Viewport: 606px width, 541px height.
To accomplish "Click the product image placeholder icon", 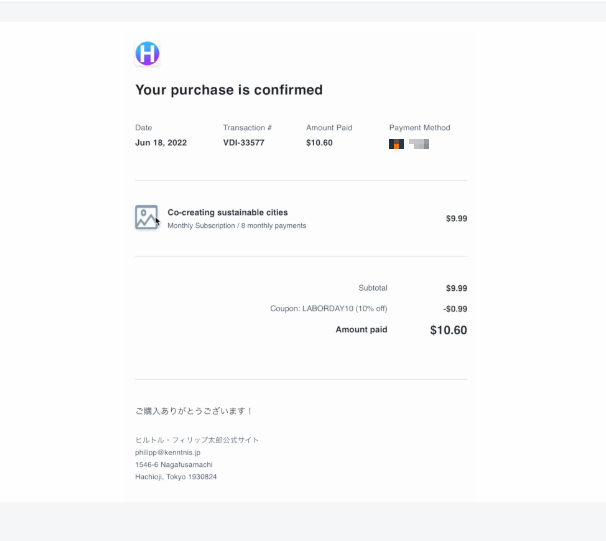I will [x=146, y=217].
